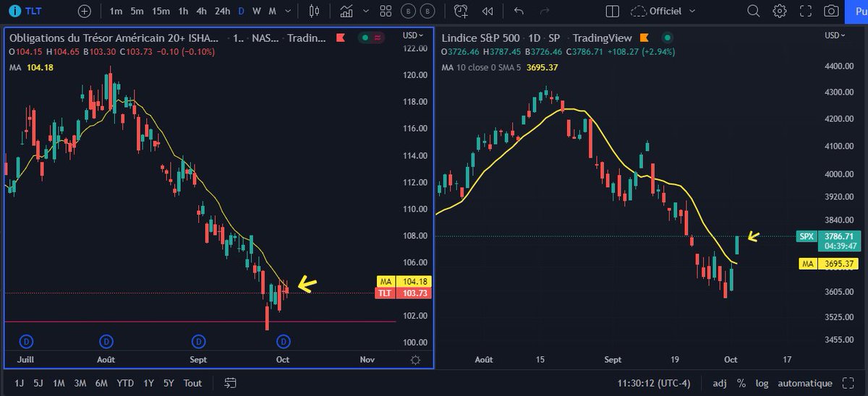Click the MA 104.18 price label on the TLT axis
This screenshot has width=868, height=396.
[404, 281]
